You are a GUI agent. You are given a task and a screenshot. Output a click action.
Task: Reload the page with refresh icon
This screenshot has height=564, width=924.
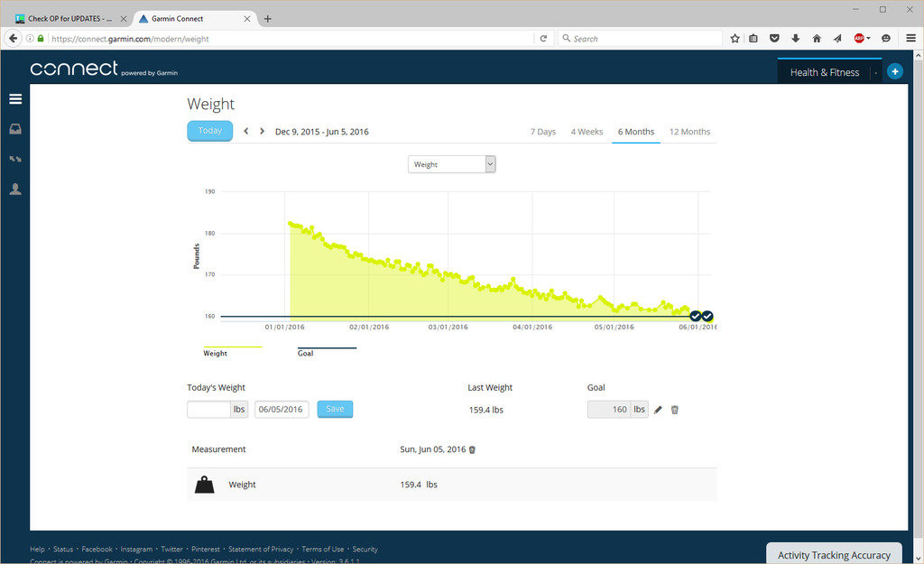coord(543,38)
